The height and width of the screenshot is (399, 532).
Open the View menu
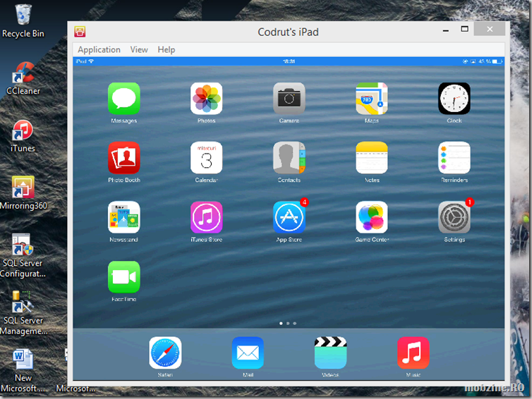click(x=139, y=50)
